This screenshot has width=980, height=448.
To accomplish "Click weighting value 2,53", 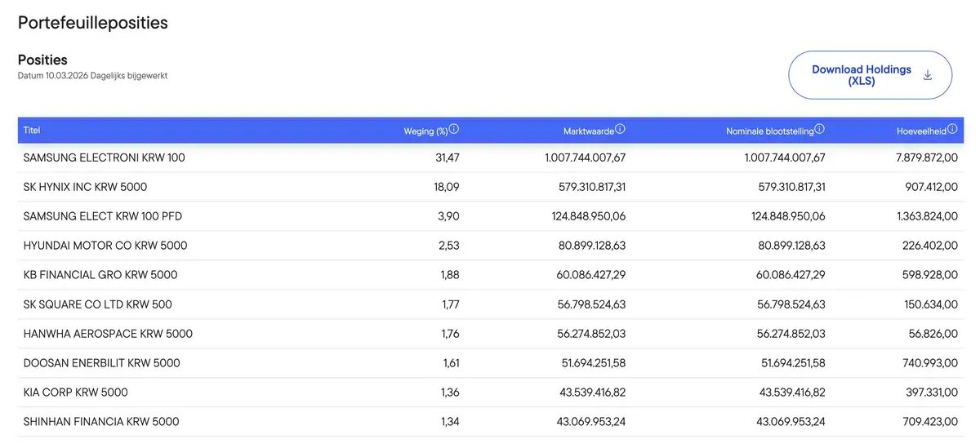I will [449, 246].
